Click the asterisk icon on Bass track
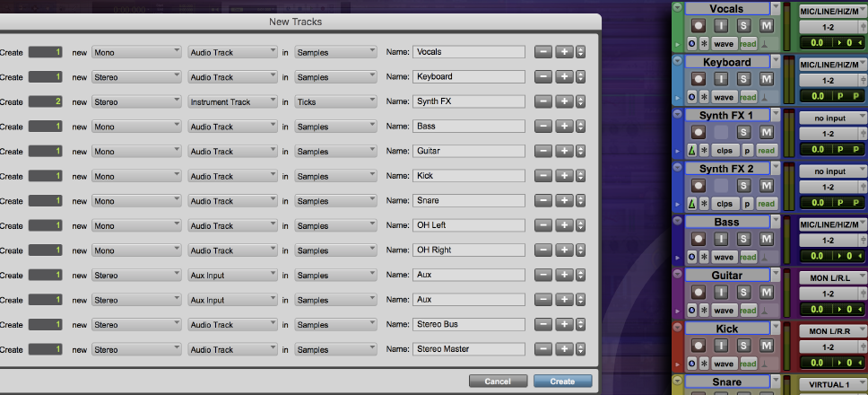 tap(704, 257)
